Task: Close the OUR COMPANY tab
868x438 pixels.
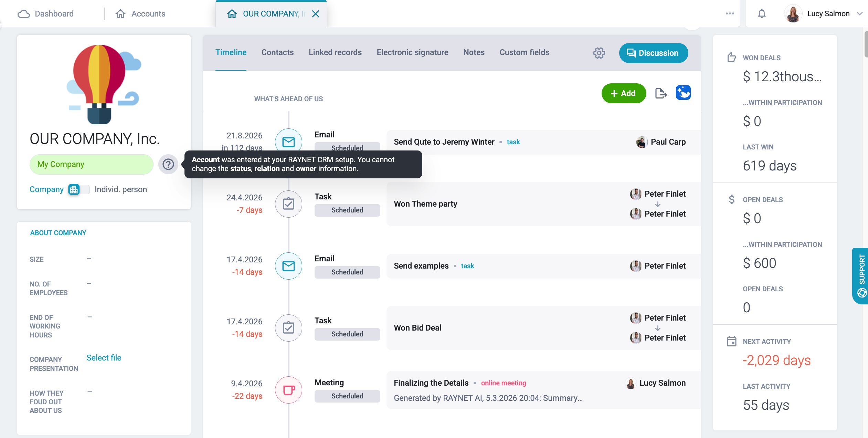Action: [316, 14]
